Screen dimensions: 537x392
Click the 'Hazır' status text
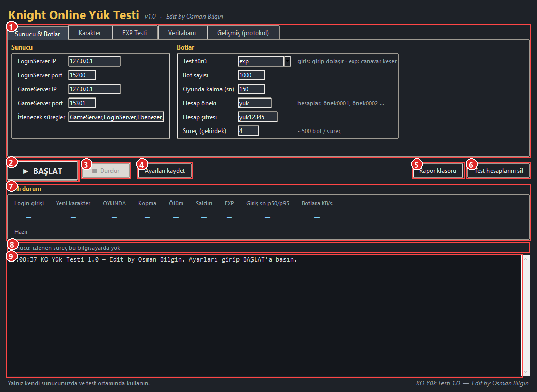(x=21, y=232)
